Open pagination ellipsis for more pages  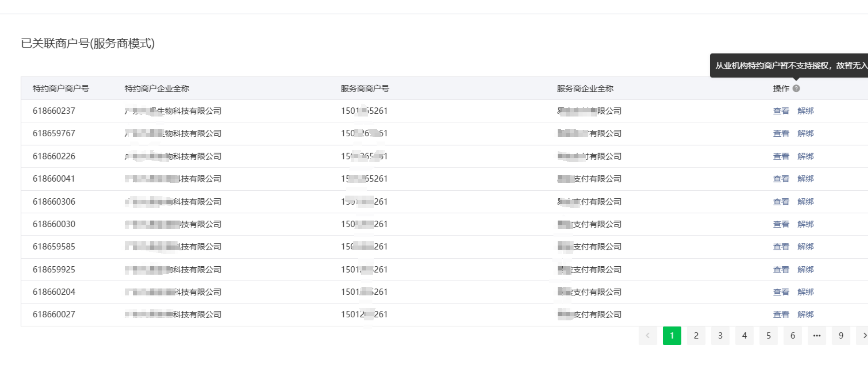click(x=817, y=335)
